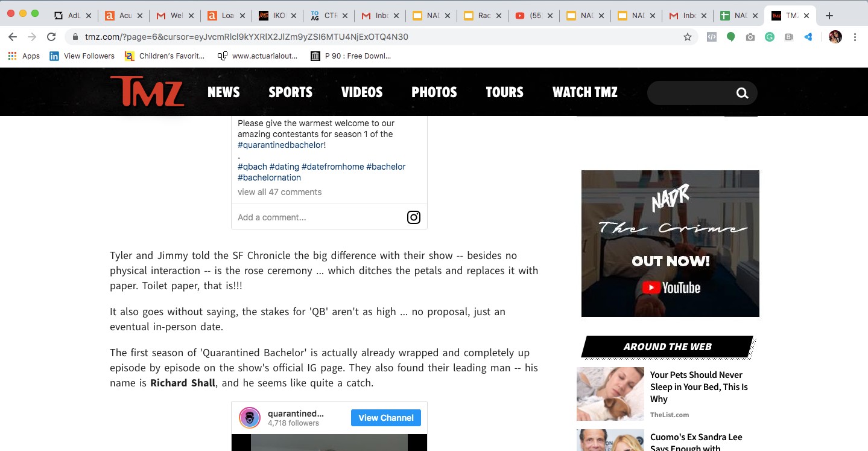
Task: Switch to the Loa tab
Action: point(221,16)
